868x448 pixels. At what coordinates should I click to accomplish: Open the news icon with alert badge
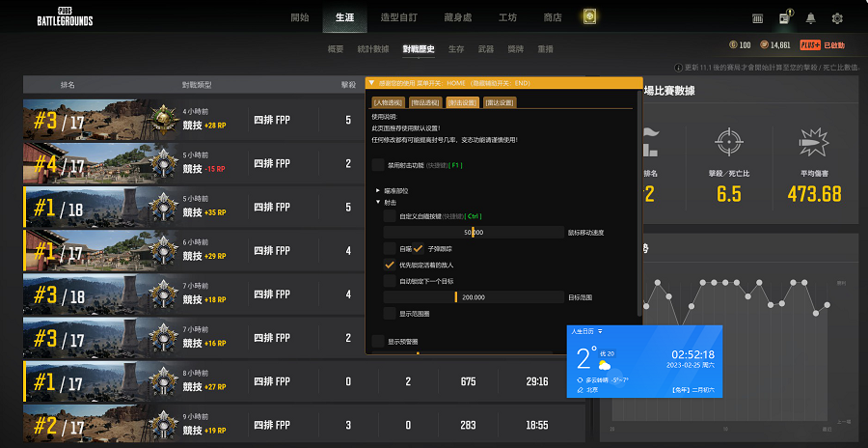(x=785, y=17)
